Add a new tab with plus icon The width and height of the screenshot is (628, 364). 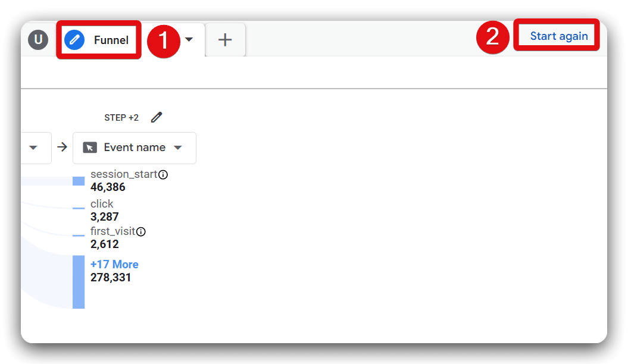click(225, 40)
